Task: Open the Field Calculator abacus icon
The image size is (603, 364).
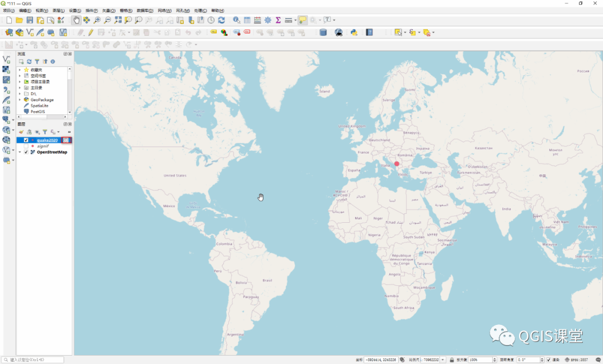Action: 257,20
